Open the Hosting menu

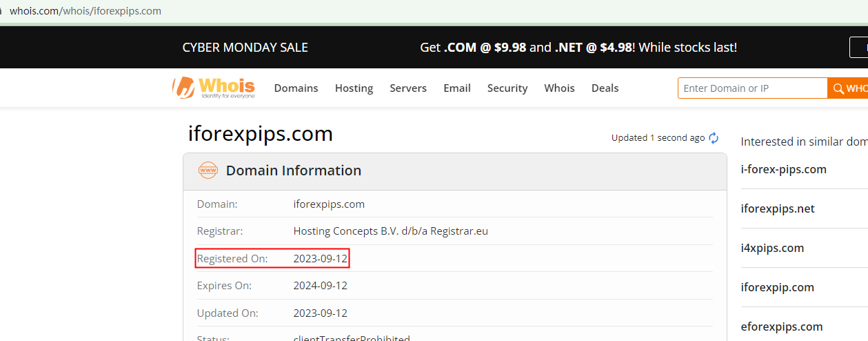click(x=354, y=88)
